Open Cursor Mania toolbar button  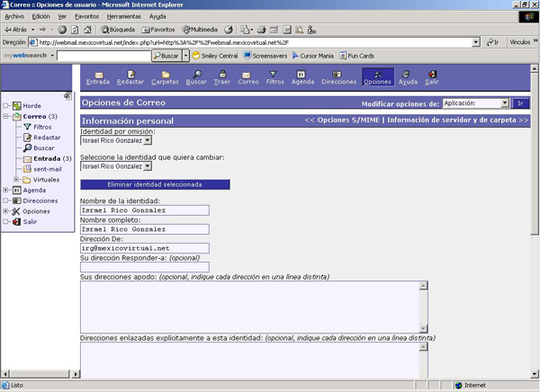pyautogui.click(x=313, y=56)
